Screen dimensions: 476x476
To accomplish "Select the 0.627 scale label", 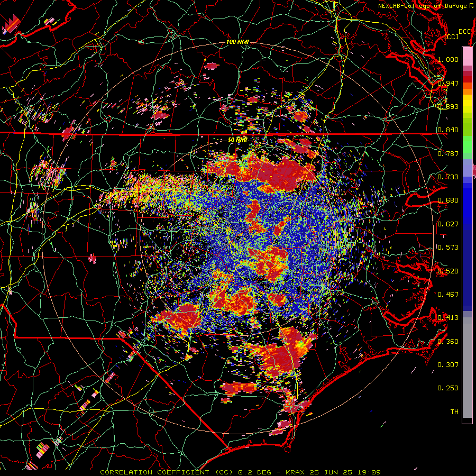I will coord(448,224).
